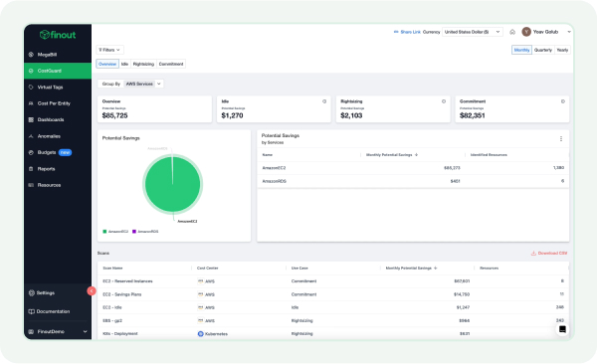Click the info icon on Idle card

pos(324,101)
